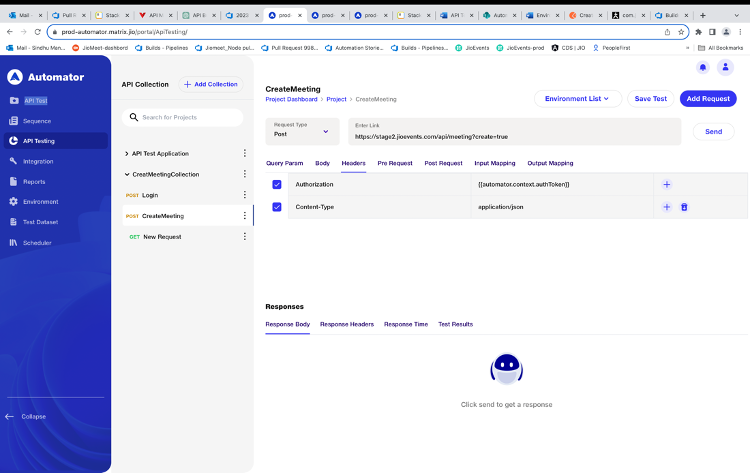Click the Automator logo icon
The height and width of the screenshot is (474, 750).
[x=15, y=77]
